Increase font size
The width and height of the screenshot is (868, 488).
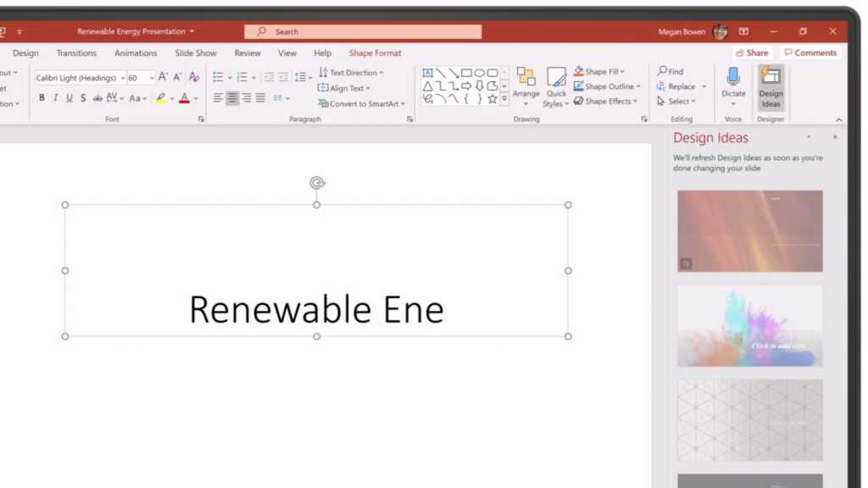163,77
